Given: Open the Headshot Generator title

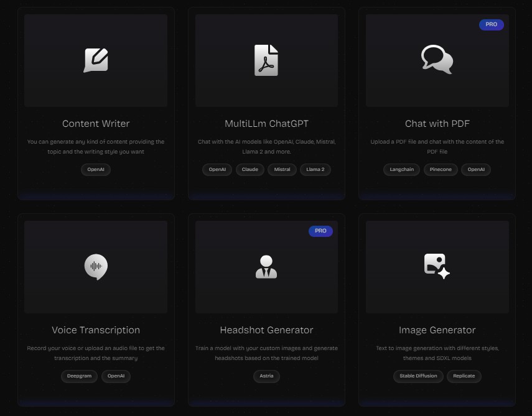Looking at the screenshot, I should [x=266, y=330].
